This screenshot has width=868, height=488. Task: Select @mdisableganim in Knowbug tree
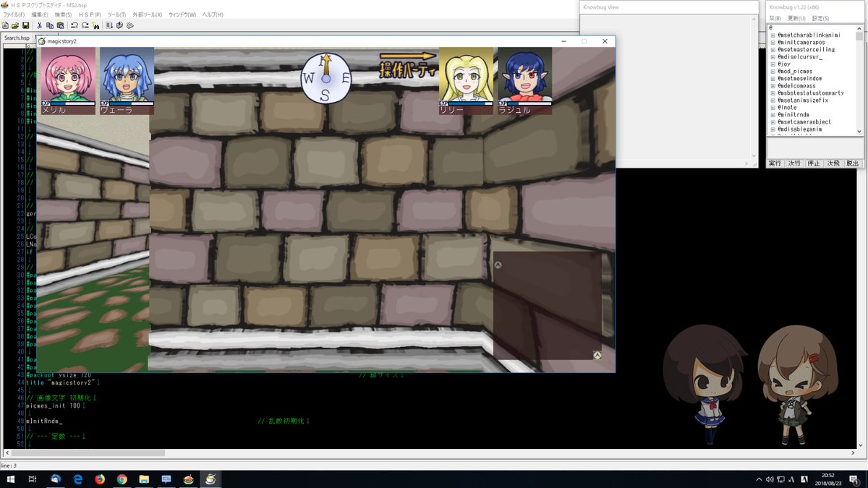800,129
